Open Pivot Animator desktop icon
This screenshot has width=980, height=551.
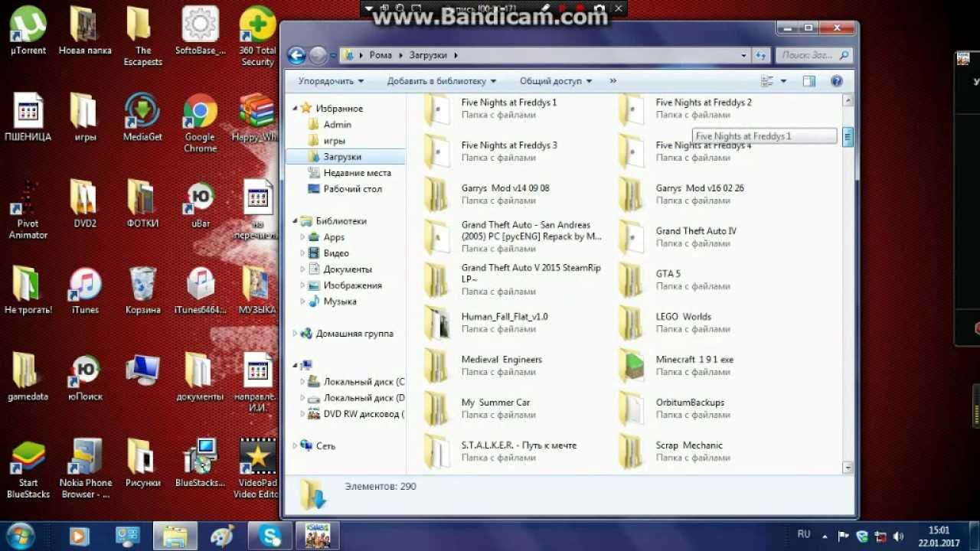point(28,209)
